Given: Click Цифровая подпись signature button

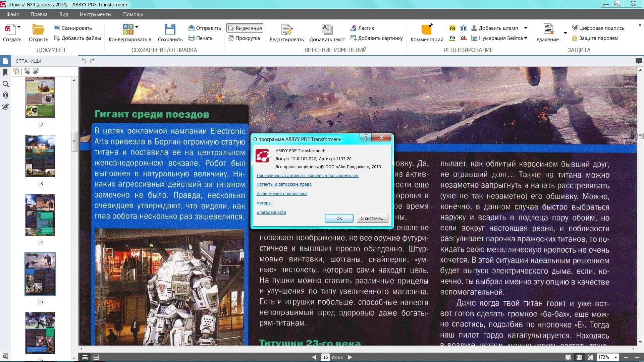Looking at the screenshot, I should 598,28.
